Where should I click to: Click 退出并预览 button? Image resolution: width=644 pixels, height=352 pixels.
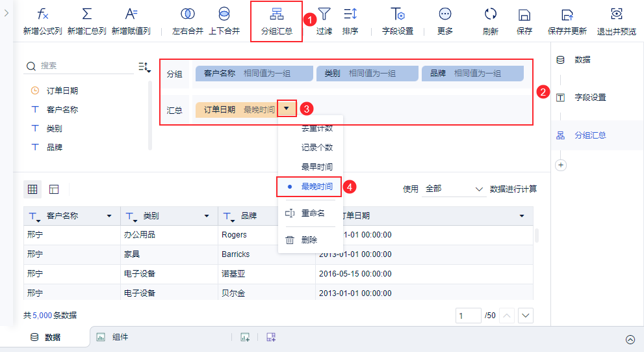pos(617,21)
